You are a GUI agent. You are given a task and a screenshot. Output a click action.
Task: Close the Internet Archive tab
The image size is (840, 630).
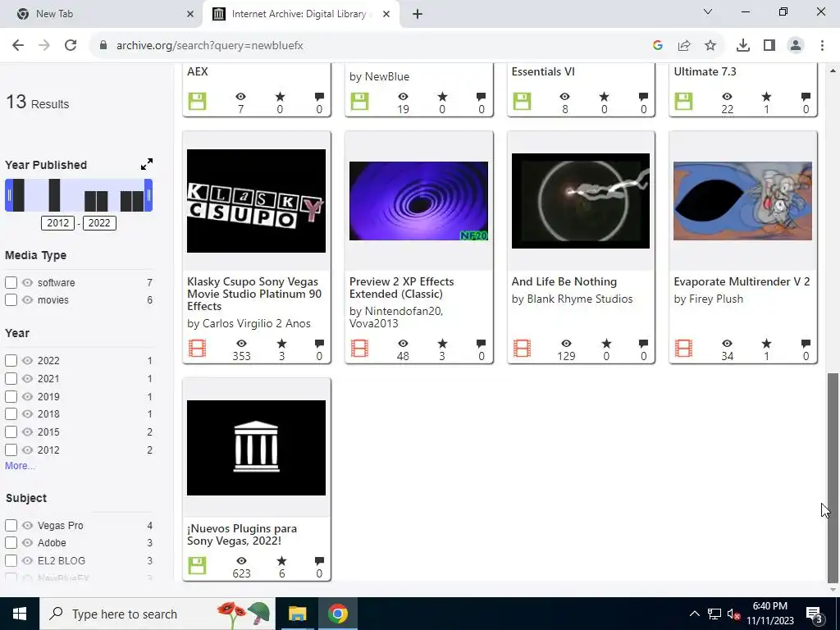pyautogui.click(x=386, y=14)
